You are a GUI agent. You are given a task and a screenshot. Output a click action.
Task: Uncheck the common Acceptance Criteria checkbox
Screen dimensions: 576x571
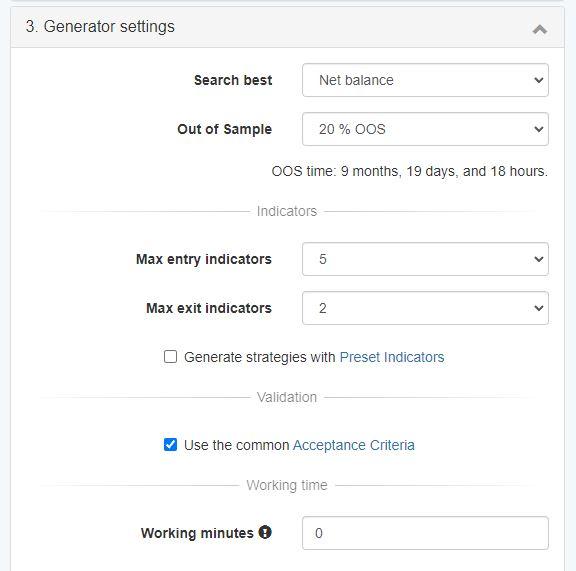170,445
